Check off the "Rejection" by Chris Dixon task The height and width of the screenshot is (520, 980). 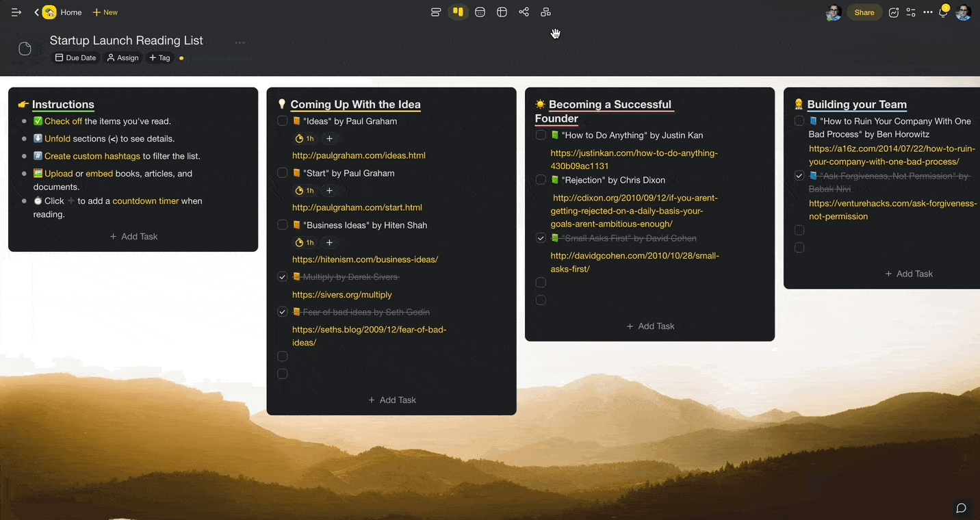pyautogui.click(x=541, y=179)
